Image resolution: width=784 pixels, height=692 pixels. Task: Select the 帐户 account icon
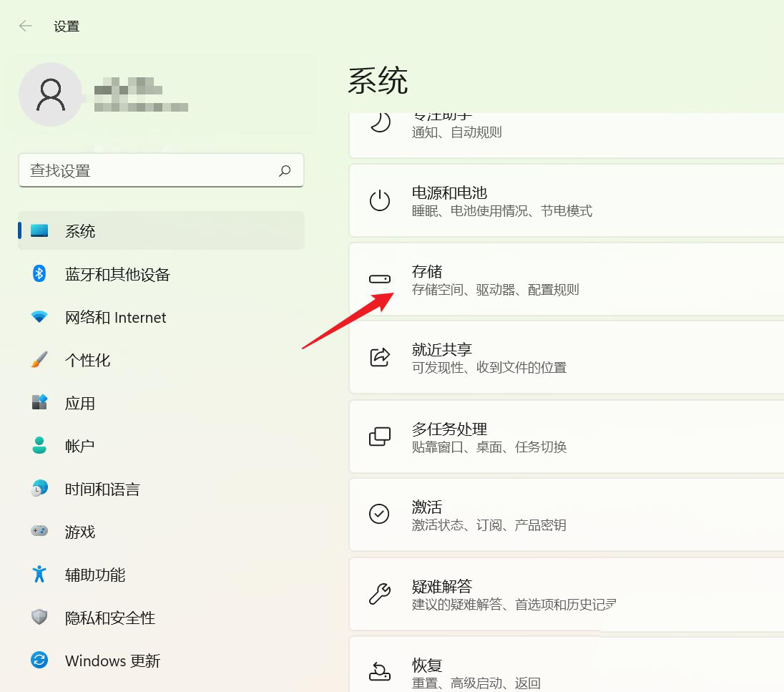pos(38,446)
